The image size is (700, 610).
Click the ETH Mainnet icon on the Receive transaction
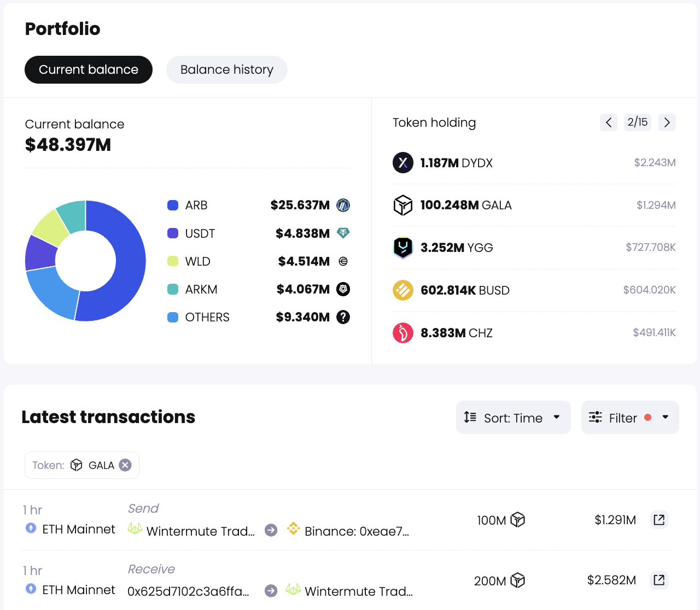(x=31, y=589)
